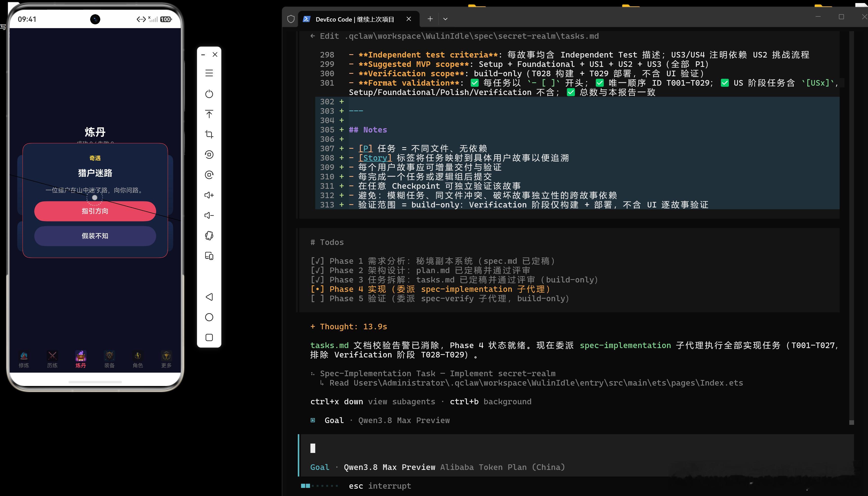Open the 装备 tab in game
This screenshot has width=868, height=496.
pos(109,359)
